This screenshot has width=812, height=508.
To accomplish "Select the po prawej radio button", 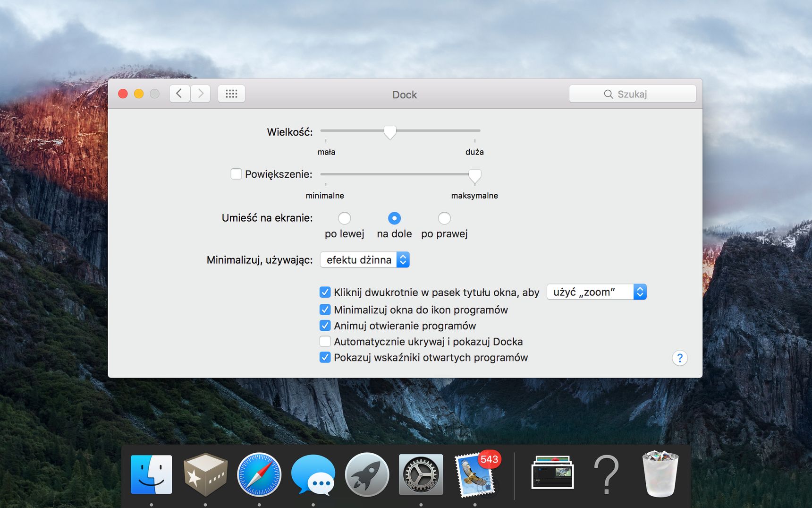I will pos(444,218).
